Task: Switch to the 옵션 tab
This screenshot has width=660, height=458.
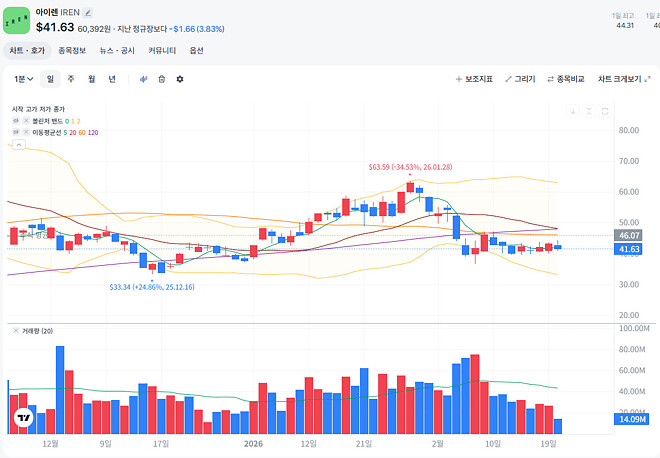Action: click(x=197, y=51)
